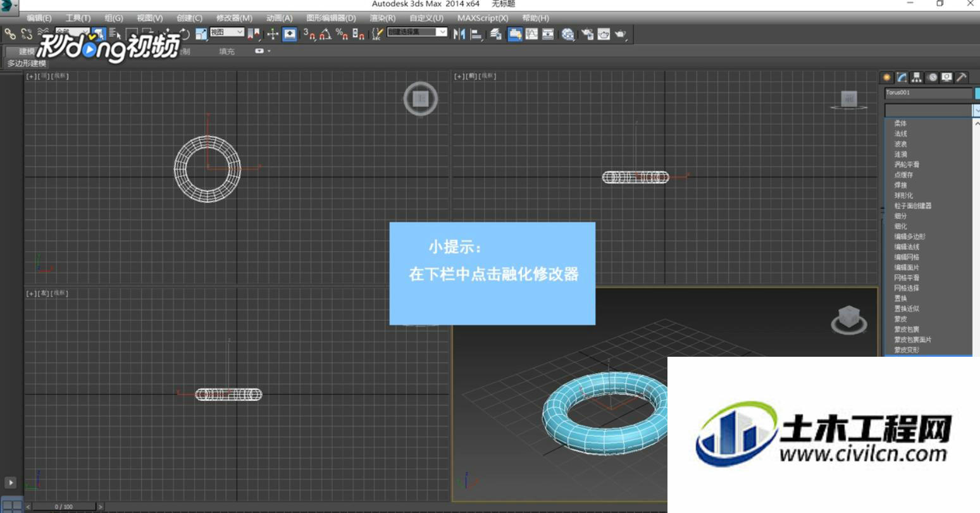Open the Layer Manager
Viewport: 980px width, 513px height.
tap(495, 34)
